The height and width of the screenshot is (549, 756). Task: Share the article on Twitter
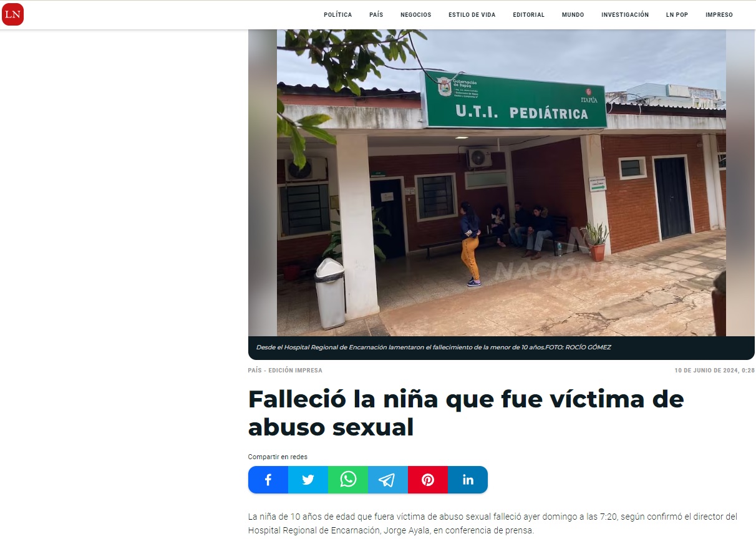tap(308, 480)
